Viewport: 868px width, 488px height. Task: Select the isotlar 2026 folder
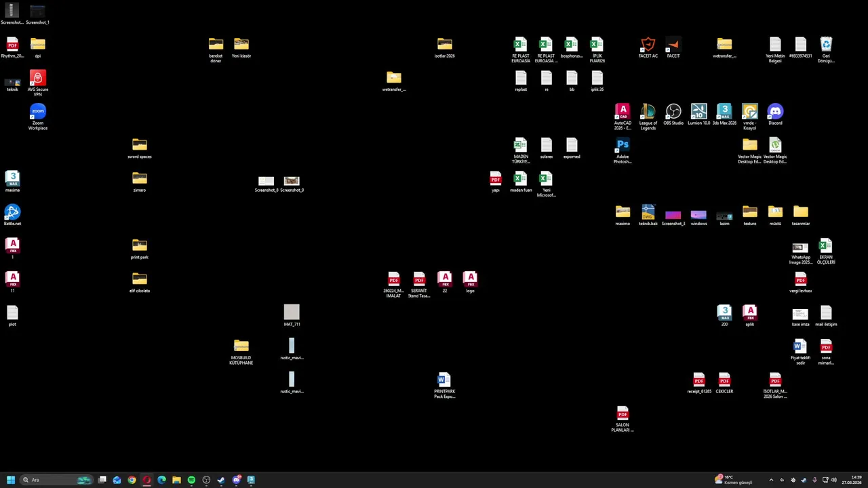coord(444,48)
